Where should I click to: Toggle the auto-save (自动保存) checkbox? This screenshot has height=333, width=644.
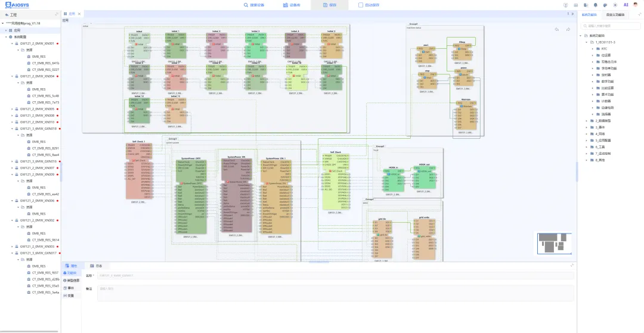pyautogui.click(x=361, y=5)
